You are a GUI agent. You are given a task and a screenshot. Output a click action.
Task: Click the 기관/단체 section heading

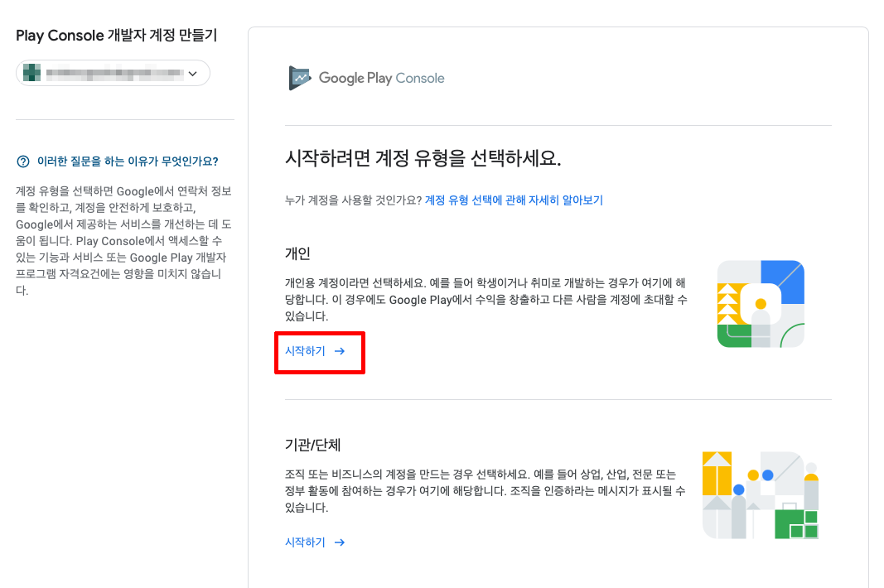(x=313, y=445)
